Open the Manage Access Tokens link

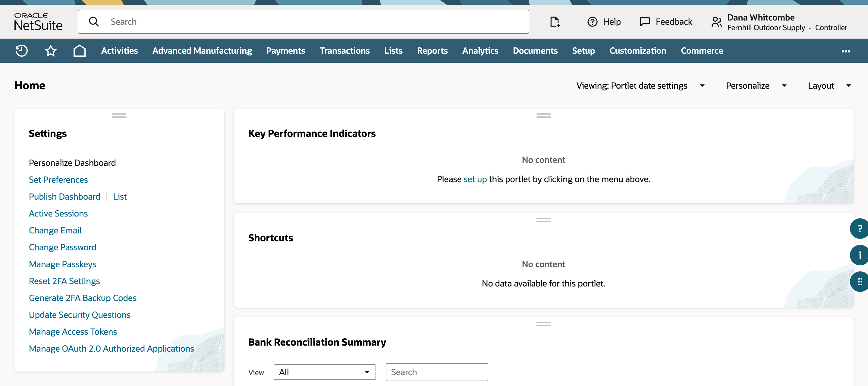pyautogui.click(x=73, y=332)
